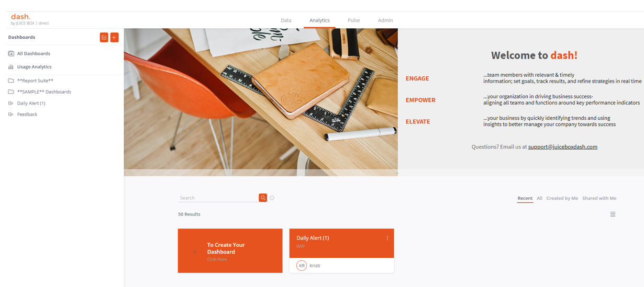Click the orange search magnifier button
644x287 pixels.
pyautogui.click(x=263, y=198)
